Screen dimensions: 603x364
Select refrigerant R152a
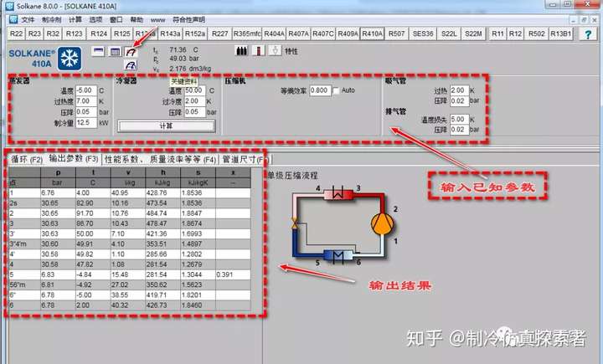[195, 33]
